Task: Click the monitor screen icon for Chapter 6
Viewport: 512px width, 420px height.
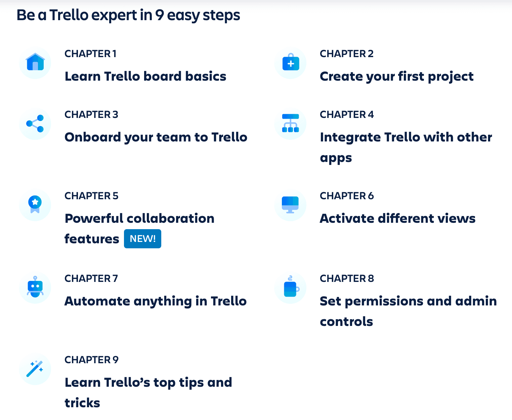Action: coord(291,205)
